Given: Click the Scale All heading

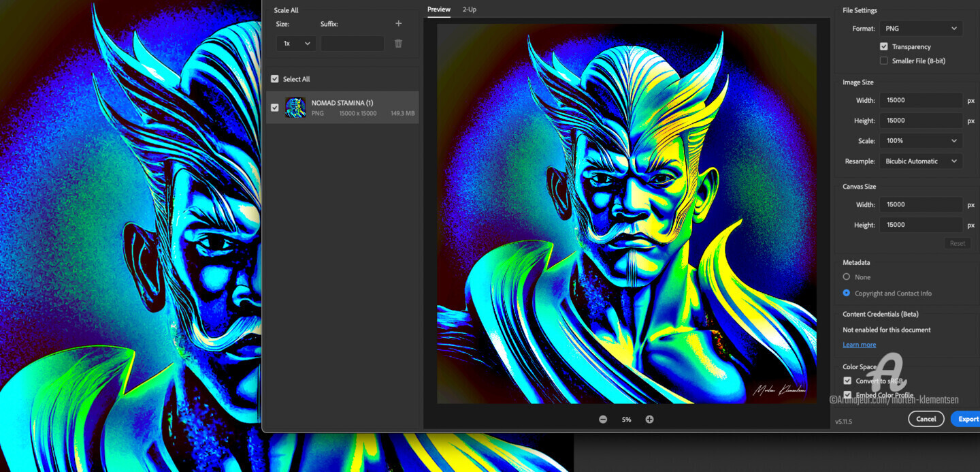Looking at the screenshot, I should tap(286, 10).
